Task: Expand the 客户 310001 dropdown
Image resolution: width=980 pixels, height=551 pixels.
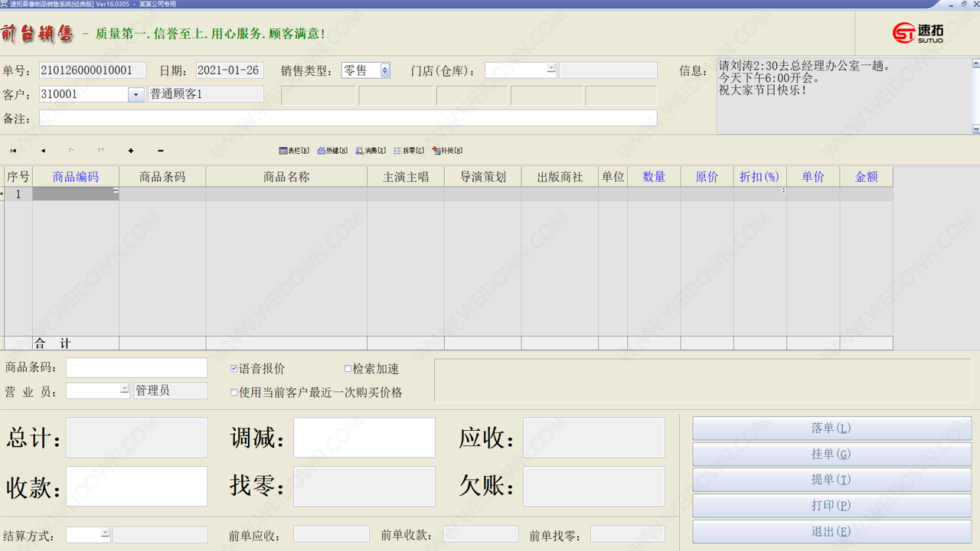Action: point(136,95)
